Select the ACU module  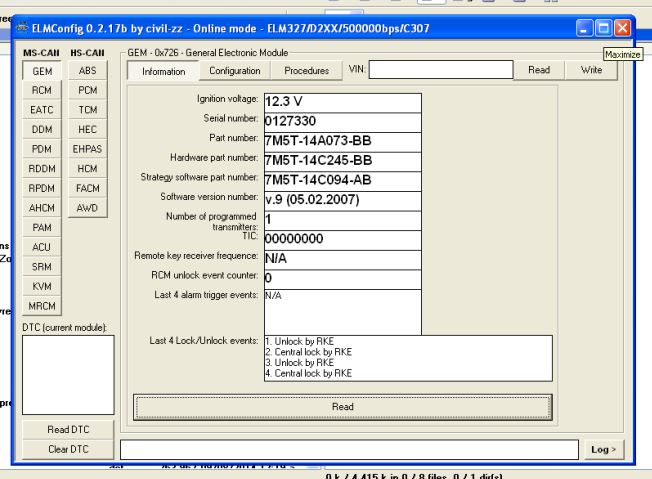coord(42,247)
